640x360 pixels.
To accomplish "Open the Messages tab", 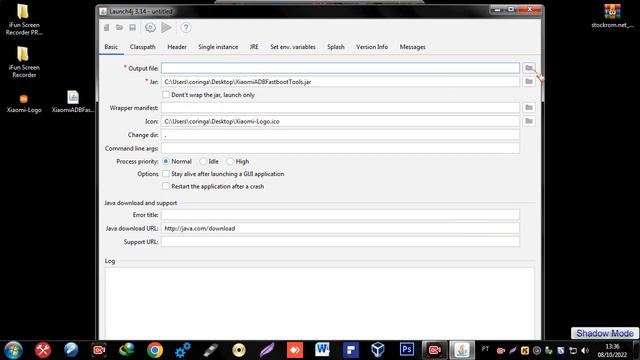I will (412, 47).
